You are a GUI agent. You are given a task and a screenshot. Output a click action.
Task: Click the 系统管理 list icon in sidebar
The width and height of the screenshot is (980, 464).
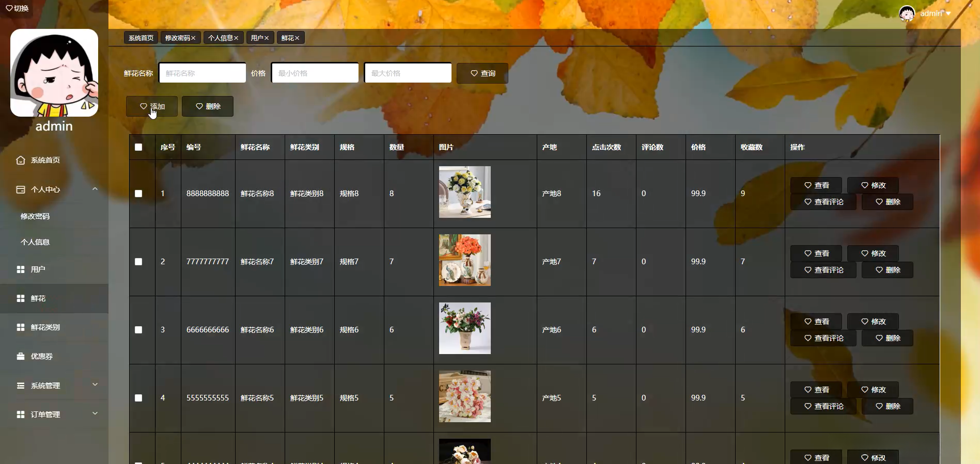[x=21, y=386]
